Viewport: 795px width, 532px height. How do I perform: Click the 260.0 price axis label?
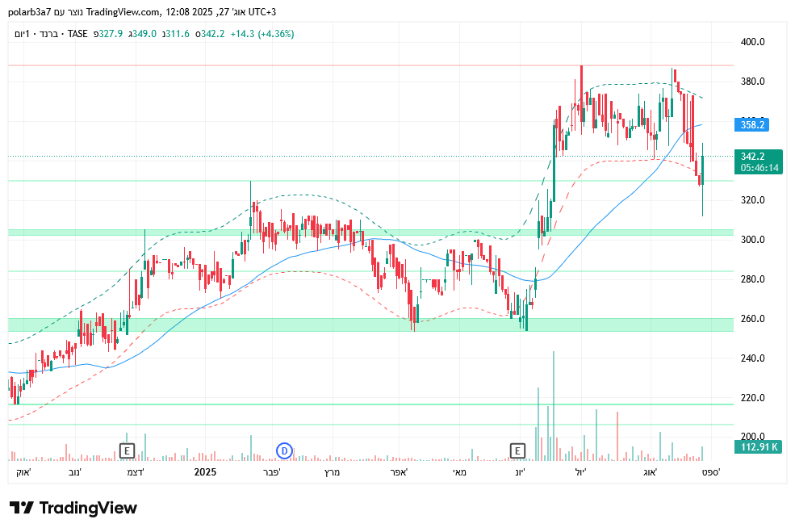752,319
